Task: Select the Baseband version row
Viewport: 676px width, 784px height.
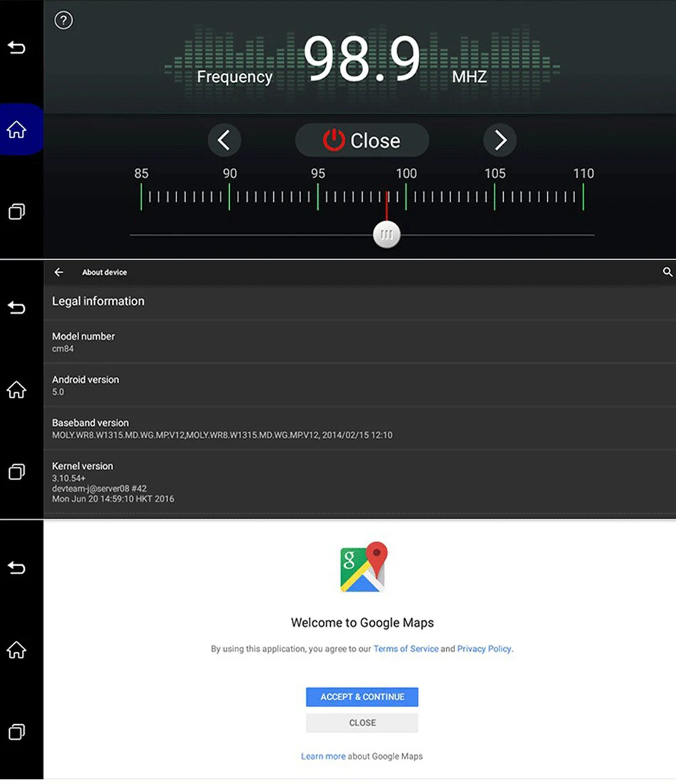Action: coord(359,428)
